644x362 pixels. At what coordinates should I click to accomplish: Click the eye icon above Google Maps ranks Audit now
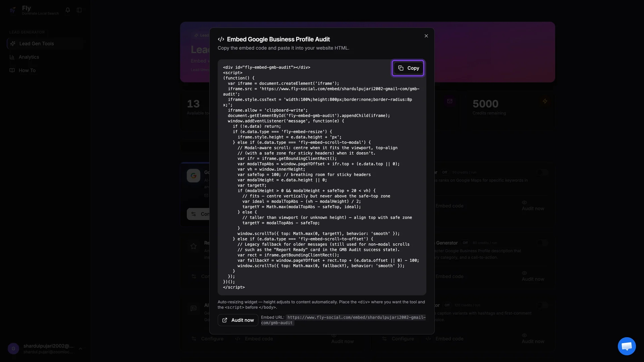pyautogui.click(x=524, y=202)
